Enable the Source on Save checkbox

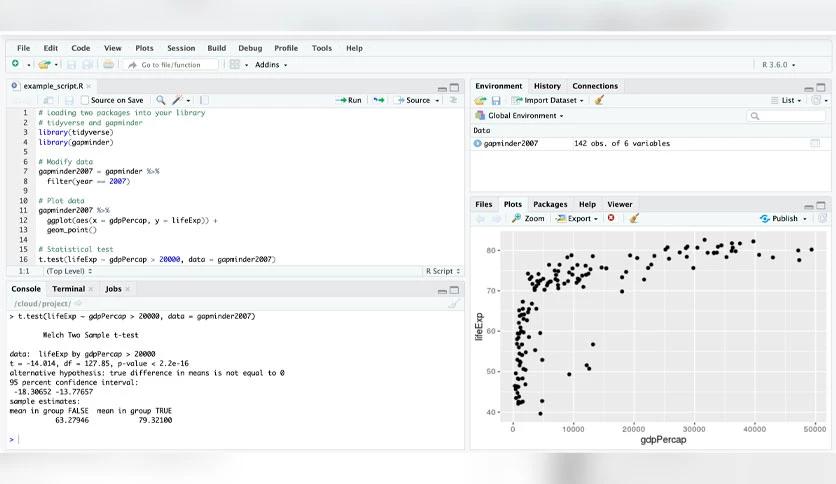click(84, 100)
